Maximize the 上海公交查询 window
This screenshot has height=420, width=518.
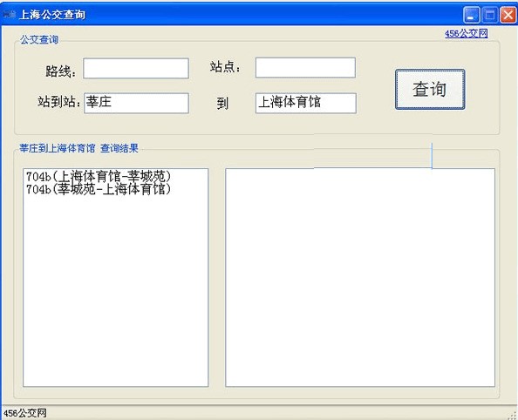point(490,15)
